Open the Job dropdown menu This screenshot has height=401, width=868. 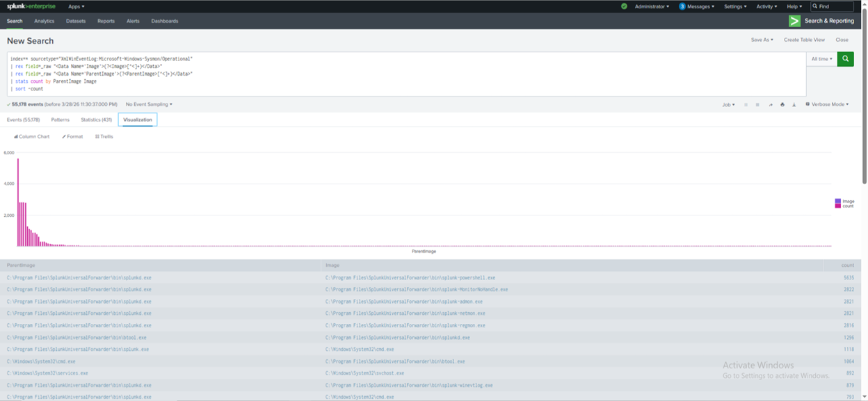(x=728, y=104)
